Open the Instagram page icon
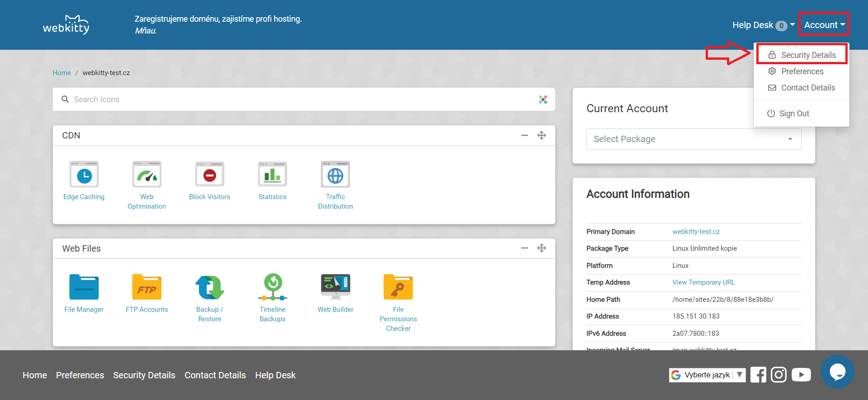 778,375
